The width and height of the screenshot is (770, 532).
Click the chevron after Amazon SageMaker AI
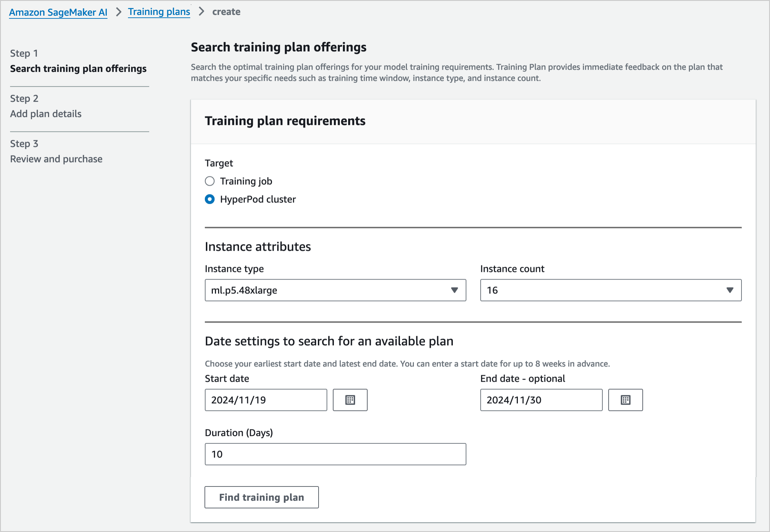(x=119, y=12)
